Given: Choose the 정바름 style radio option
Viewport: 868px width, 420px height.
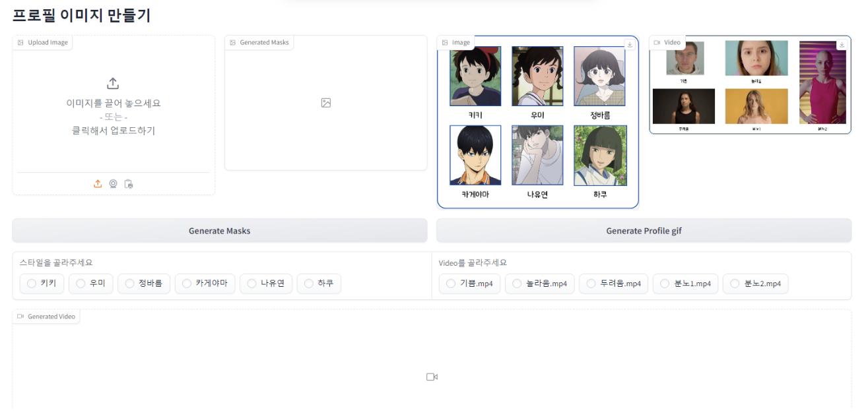Looking at the screenshot, I should click(x=144, y=284).
